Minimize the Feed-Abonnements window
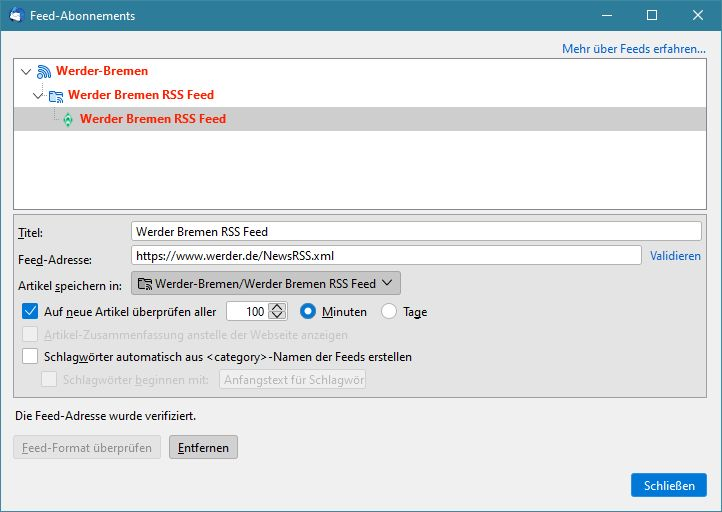The height and width of the screenshot is (512, 722). [x=607, y=15]
